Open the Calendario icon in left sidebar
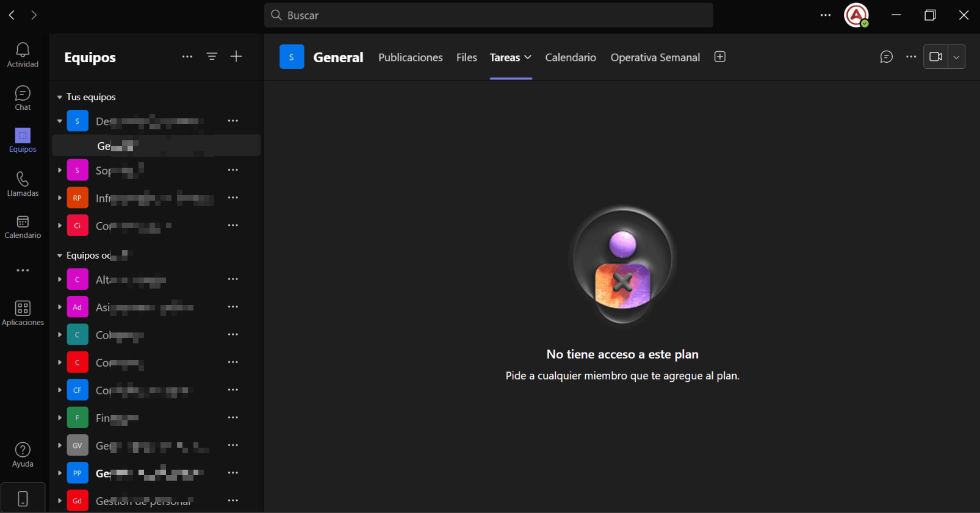Viewport: 980px width, 513px height. pos(23,227)
